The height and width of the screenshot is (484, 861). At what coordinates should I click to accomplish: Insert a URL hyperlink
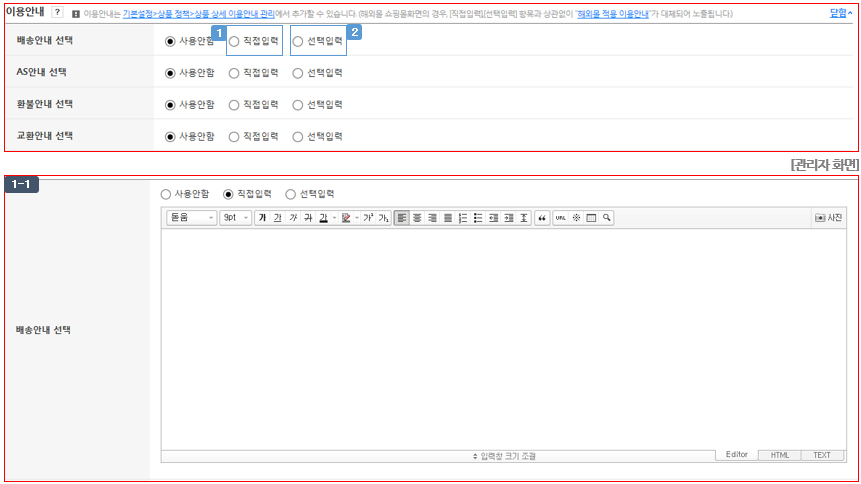(x=561, y=218)
